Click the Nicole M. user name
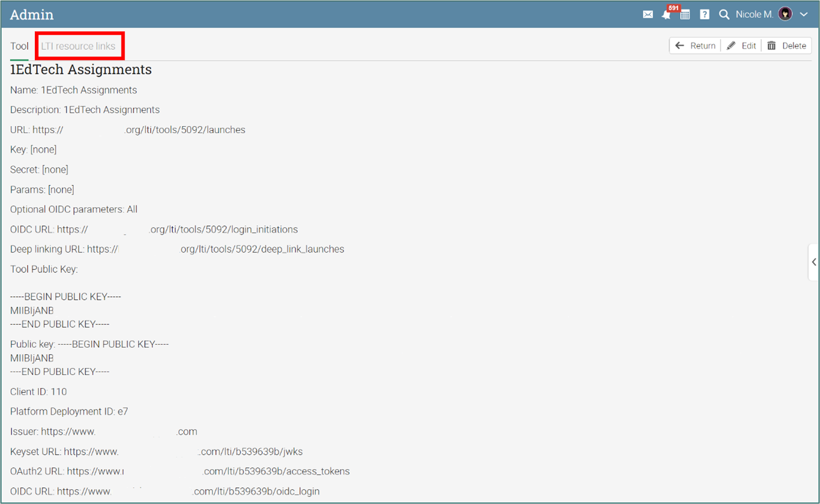This screenshot has width=820, height=504. tap(754, 14)
